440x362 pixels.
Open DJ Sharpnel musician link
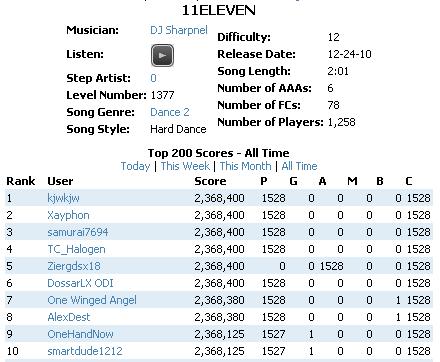(x=179, y=30)
